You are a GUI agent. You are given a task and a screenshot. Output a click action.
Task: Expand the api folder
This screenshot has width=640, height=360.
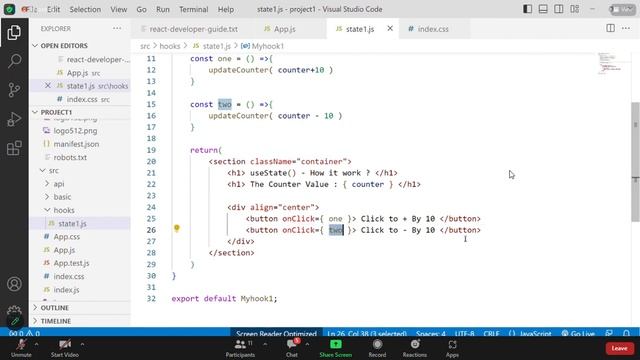[x=59, y=184]
